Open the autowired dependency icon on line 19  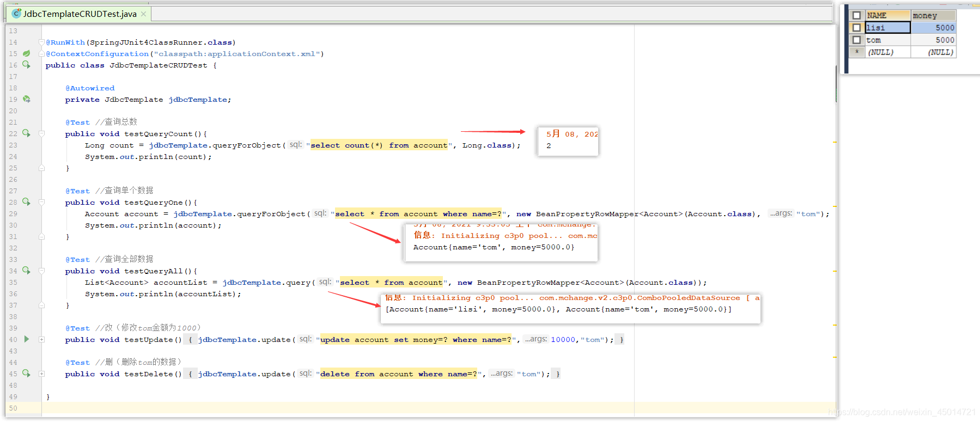point(26,99)
